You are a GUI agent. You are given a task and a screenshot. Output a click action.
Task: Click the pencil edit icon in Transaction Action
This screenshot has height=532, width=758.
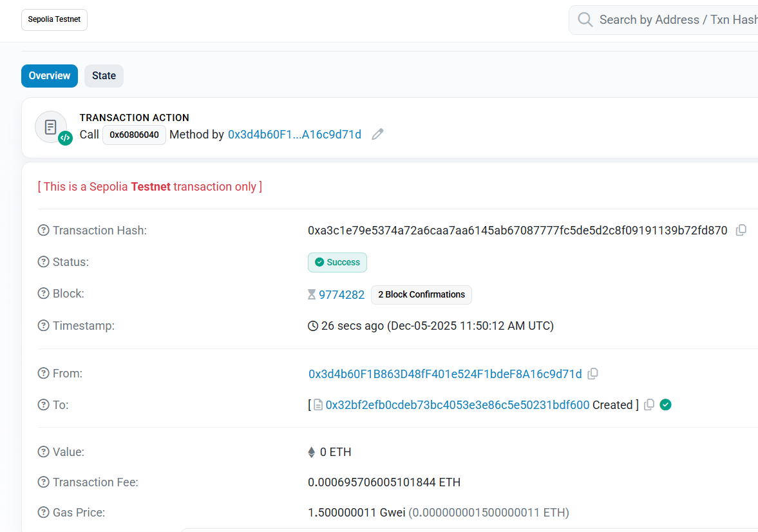pyautogui.click(x=378, y=134)
